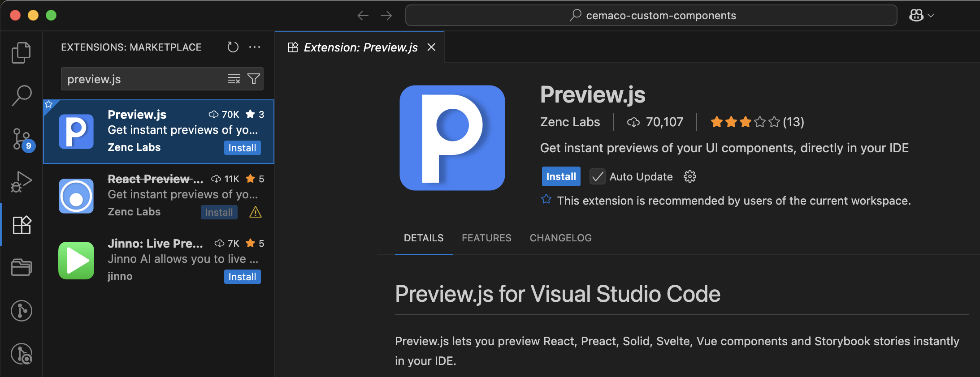980x377 pixels.
Task: Select the Preview.js extension list item
Action: coord(159,132)
